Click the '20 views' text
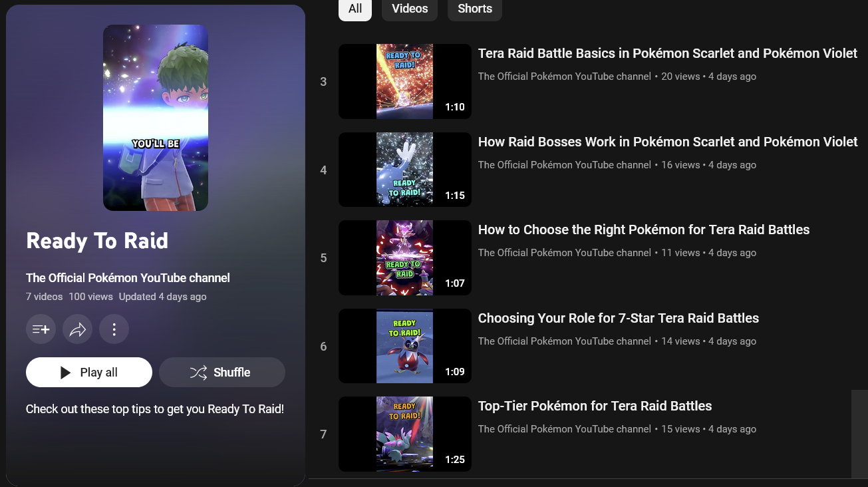The height and width of the screenshot is (487, 868). pyautogui.click(x=680, y=77)
